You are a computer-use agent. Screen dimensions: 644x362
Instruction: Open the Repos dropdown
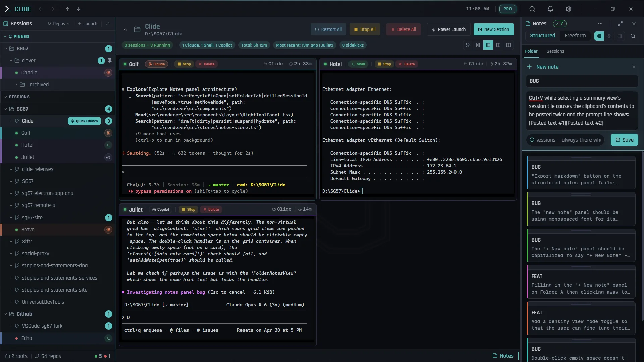coord(59,24)
